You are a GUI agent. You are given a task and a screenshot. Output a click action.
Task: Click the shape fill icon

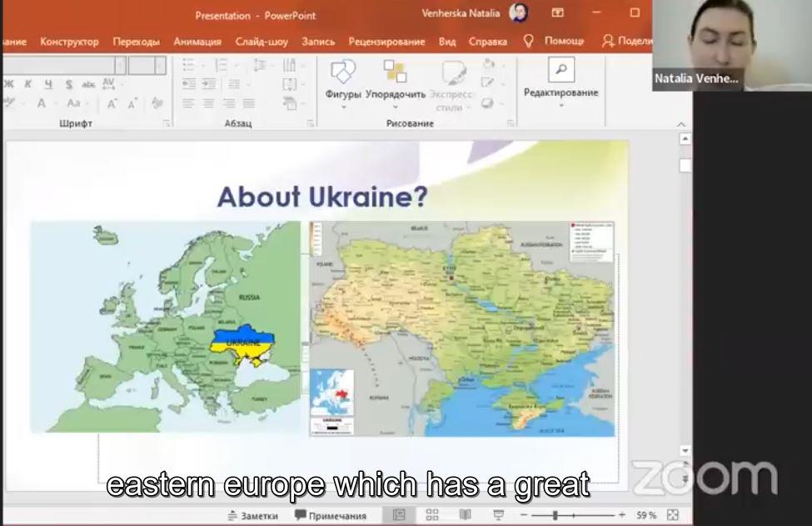pos(488,64)
